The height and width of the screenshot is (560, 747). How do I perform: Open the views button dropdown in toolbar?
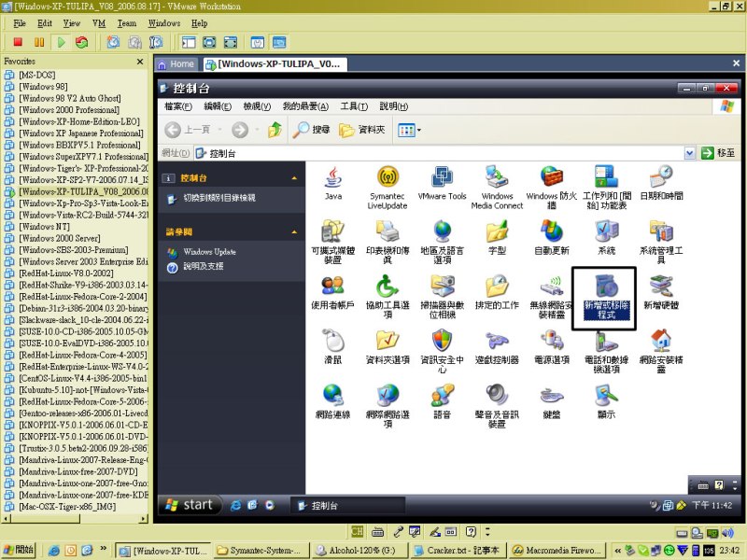[x=418, y=130]
